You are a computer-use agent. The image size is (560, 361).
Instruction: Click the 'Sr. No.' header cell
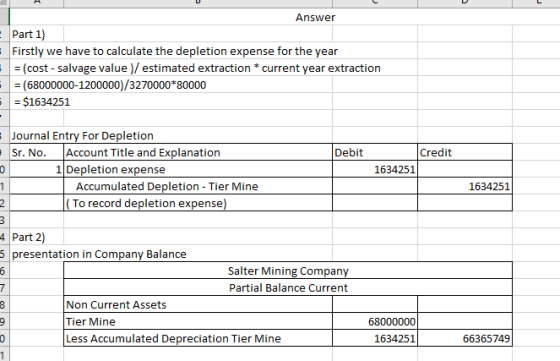tap(36, 152)
